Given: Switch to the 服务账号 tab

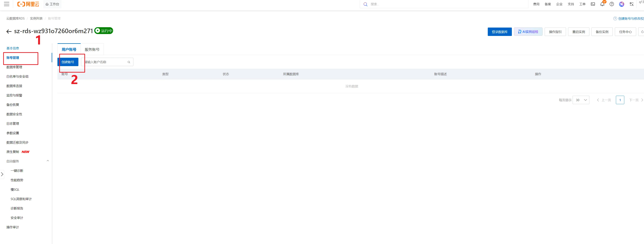Looking at the screenshot, I should (92, 50).
